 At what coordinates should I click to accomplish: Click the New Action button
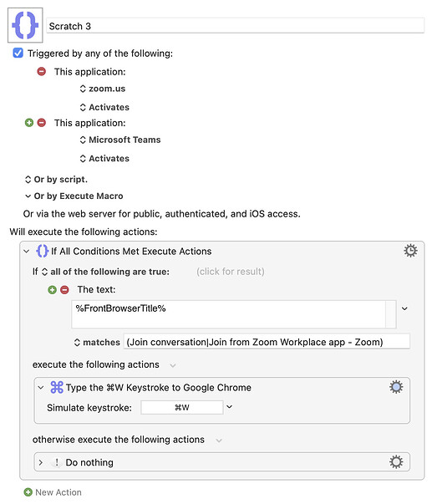point(53,492)
